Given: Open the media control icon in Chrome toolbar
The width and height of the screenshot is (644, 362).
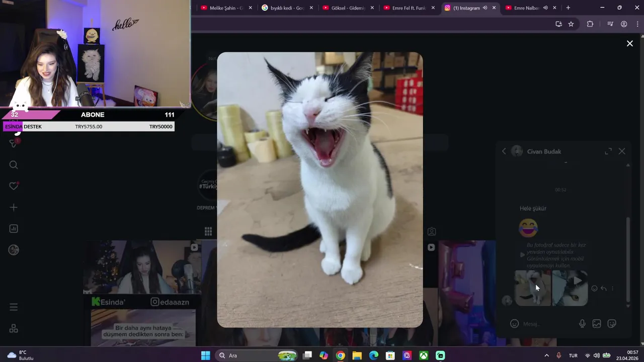Looking at the screenshot, I should pyautogui.click(x=610, y=24).
